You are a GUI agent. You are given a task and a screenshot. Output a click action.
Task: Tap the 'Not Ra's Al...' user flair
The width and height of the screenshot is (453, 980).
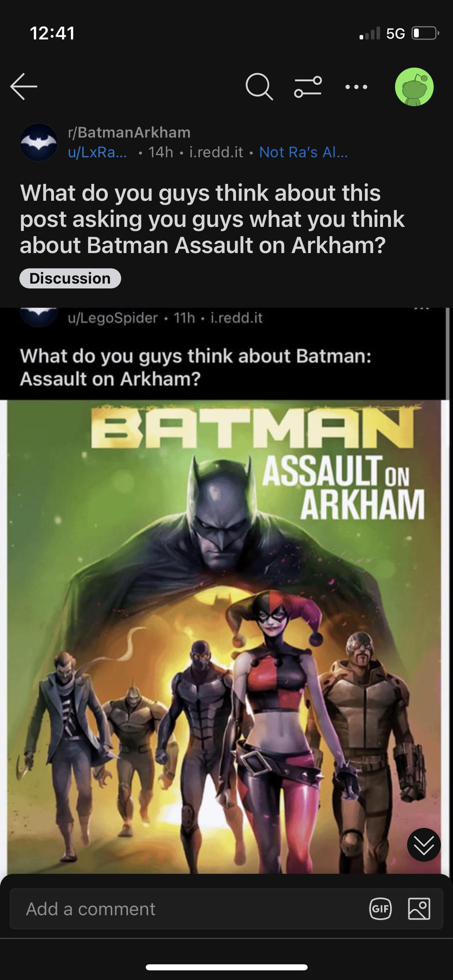click(x=304, y=152)
